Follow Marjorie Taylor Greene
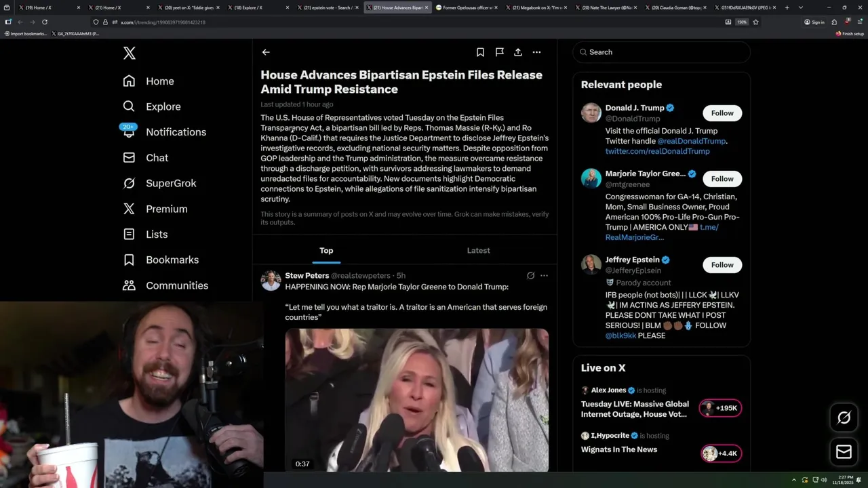This screenshot has width=868, height=488. 722,179
